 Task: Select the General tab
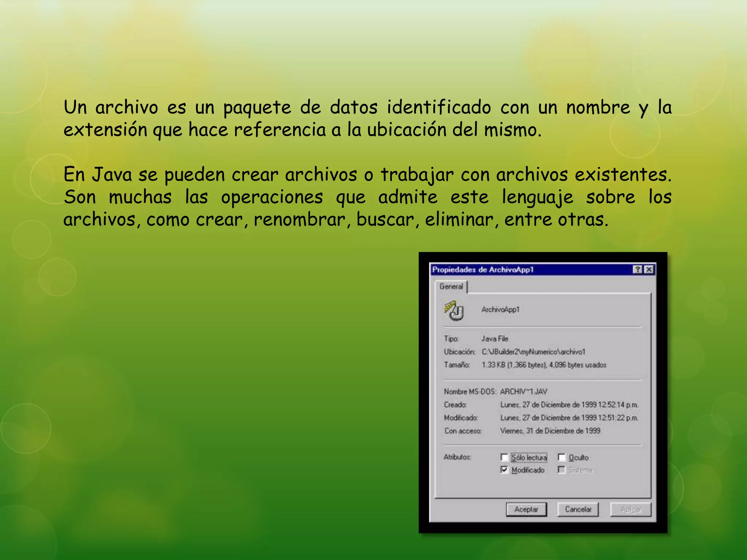[x=451, y=287]
